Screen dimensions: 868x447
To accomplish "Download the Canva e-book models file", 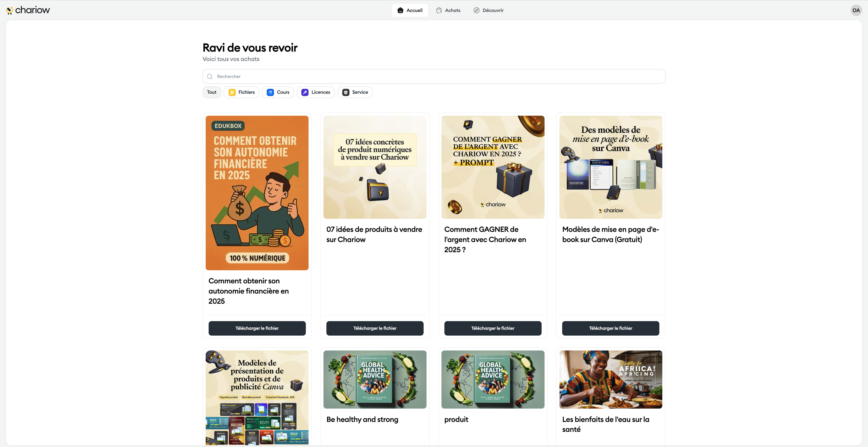I will [x=611, y=328].
